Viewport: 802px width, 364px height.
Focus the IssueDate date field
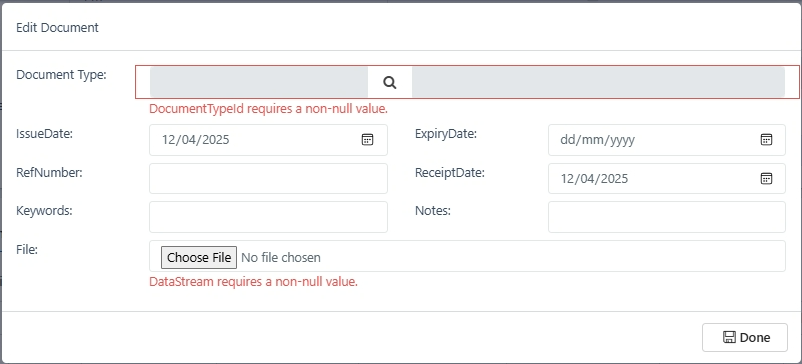coord(268,140)
